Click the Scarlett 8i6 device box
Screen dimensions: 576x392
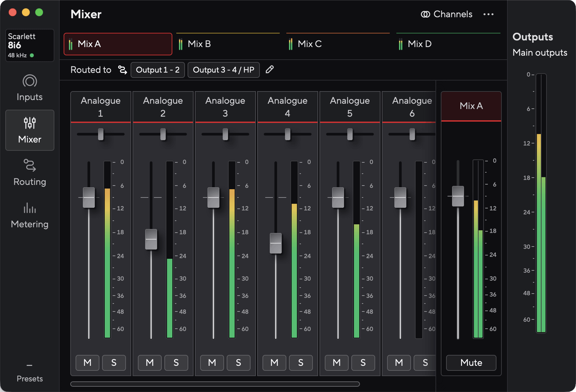29,45
